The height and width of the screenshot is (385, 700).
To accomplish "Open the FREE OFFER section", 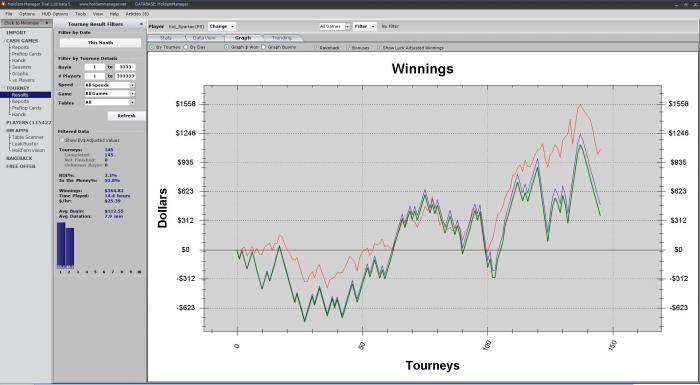I will click(21, 166).
